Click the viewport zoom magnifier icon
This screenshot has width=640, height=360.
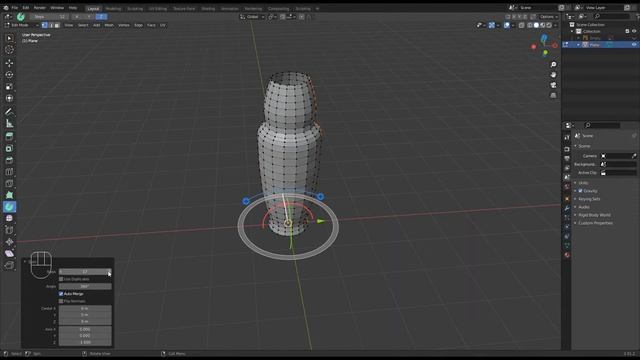[x=553, y=64]
